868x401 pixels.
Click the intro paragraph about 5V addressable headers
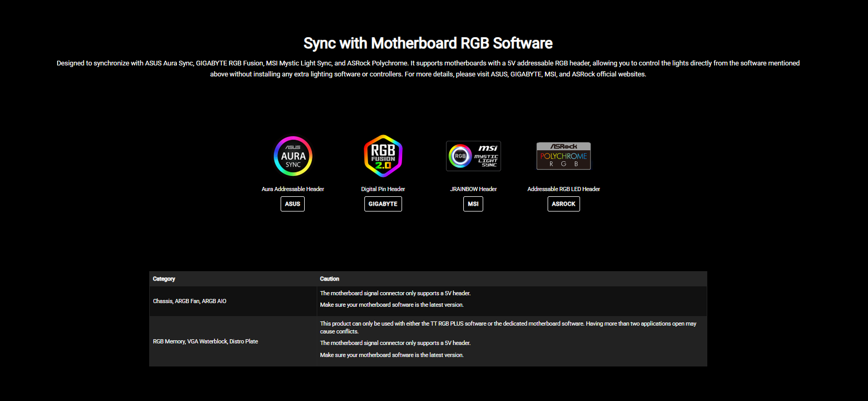point(428,69)
